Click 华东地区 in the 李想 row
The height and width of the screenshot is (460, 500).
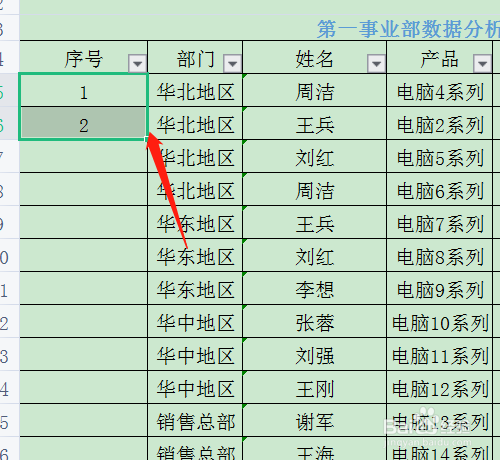[x=195, y=288]
